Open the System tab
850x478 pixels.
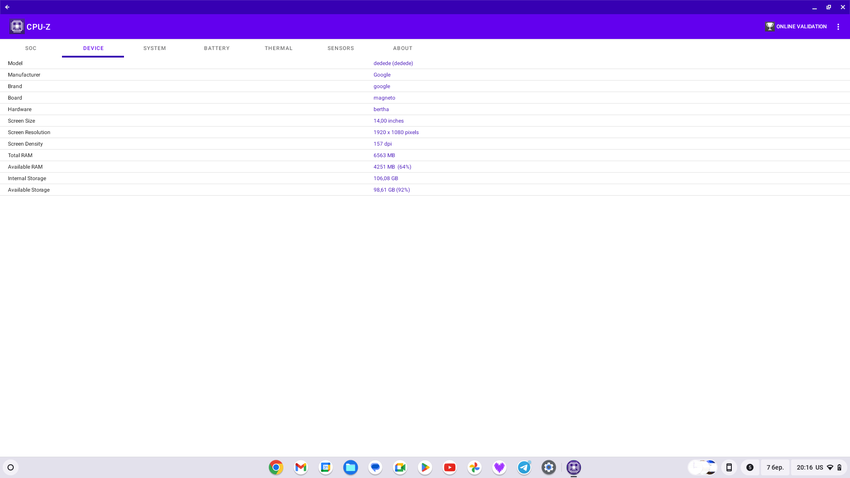point(155,48)
